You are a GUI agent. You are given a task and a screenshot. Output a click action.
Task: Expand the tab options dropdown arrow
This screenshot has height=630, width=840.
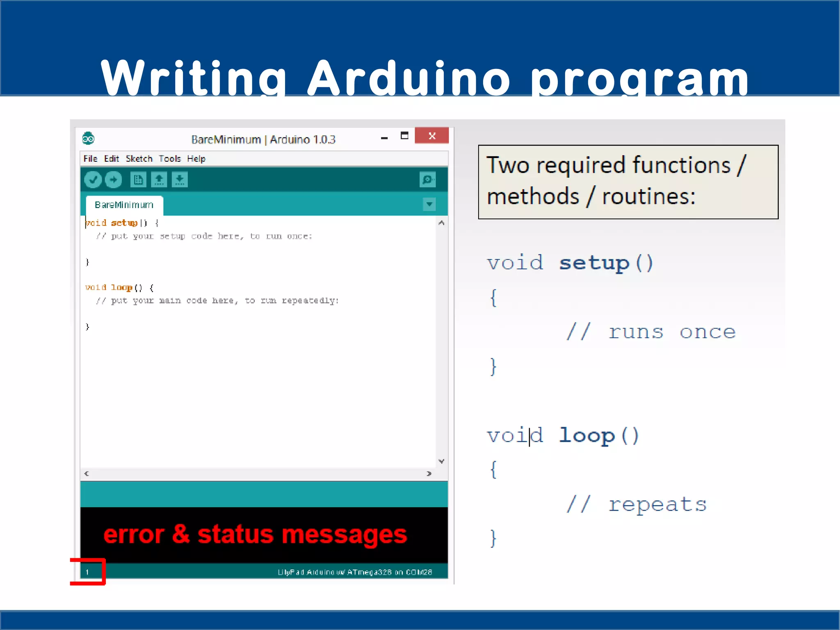(x=429, y=204)
